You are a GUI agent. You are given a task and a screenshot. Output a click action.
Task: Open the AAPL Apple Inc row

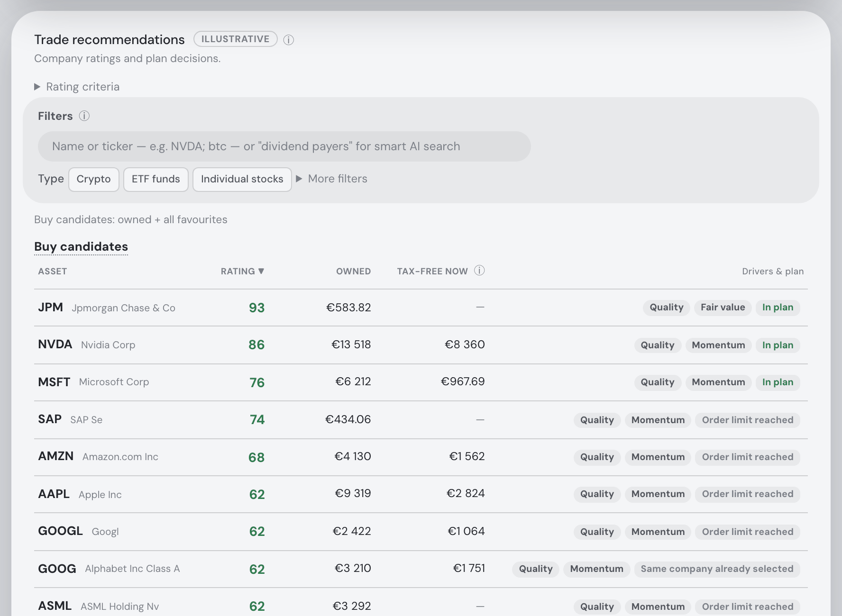[x=421, y=494]
